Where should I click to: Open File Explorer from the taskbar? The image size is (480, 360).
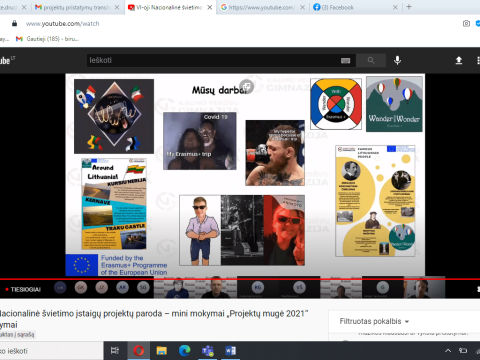click(x=162, y=350)
